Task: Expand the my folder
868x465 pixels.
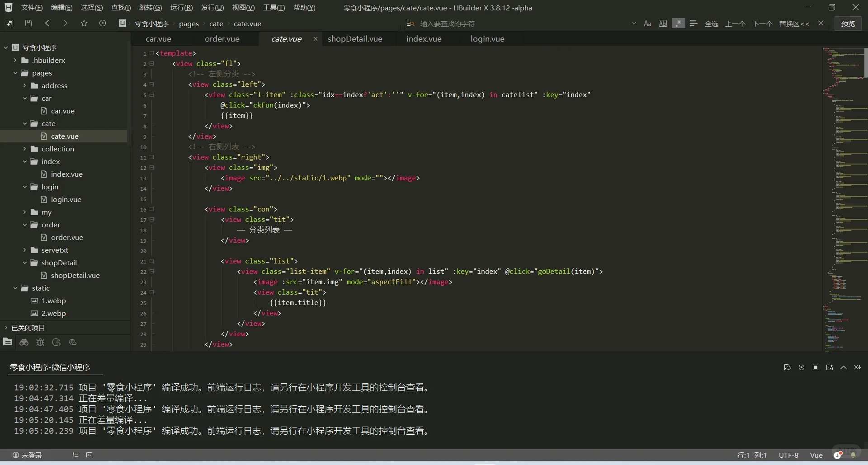Action: click(x=24, y=212)
